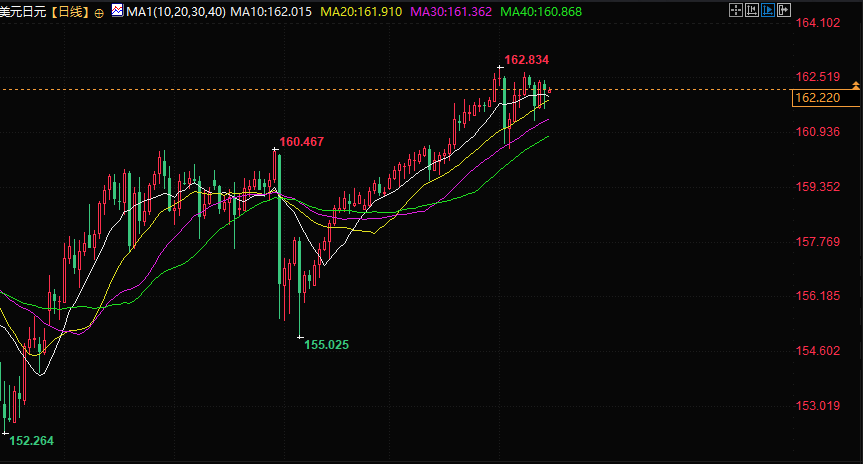Click the 162.834 high price marker
This screenshot has width=863, height=464.
click(527, 59)
